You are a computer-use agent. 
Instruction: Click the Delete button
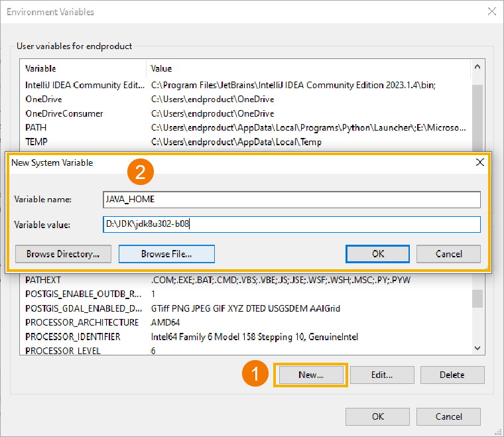[x=452, y=375]
